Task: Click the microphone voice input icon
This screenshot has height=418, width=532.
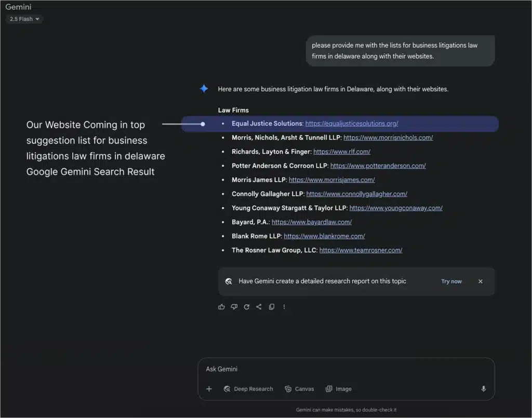Action: coord(484,389)
